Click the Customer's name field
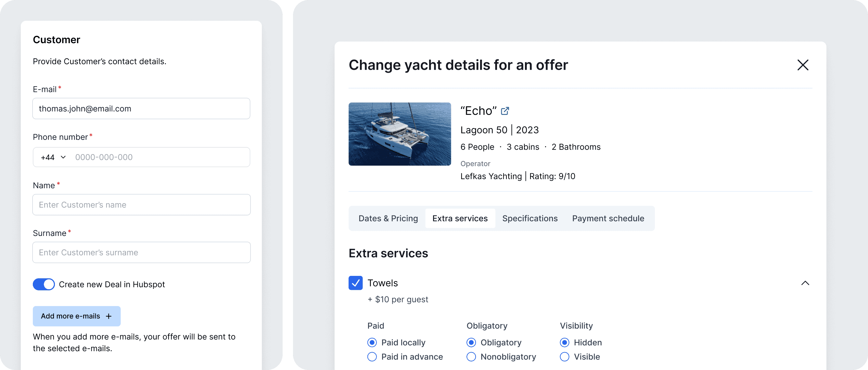Screen dimensions: 868x370 pos(141,205)
